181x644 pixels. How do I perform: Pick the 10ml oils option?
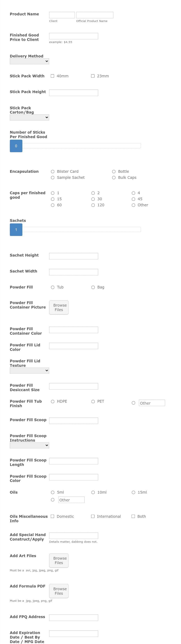[x=93, y=492]
